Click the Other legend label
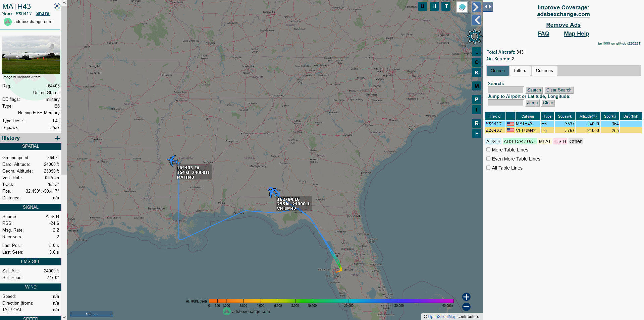Screen dimensions: 644x320 pyautogui.click(x=575, y=141)
